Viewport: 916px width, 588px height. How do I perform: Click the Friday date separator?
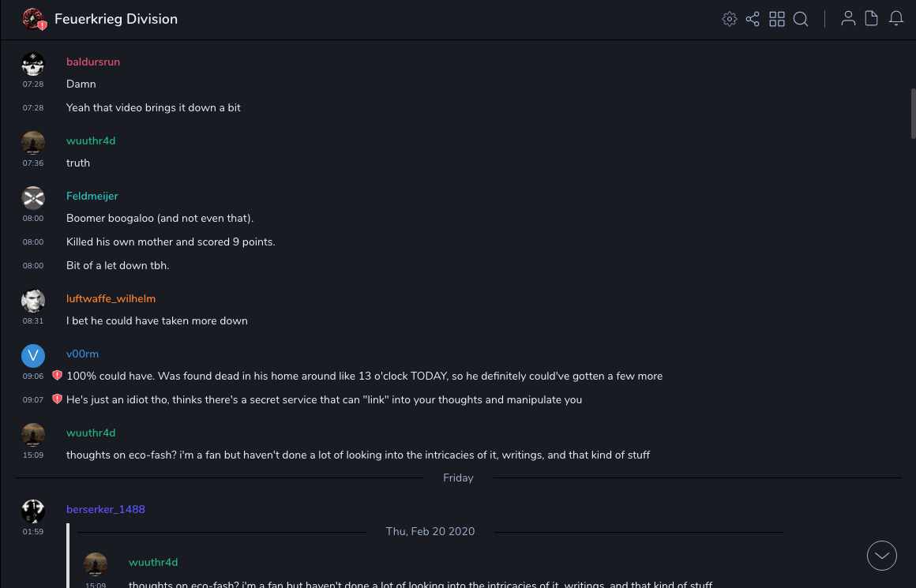click(458, 478)
